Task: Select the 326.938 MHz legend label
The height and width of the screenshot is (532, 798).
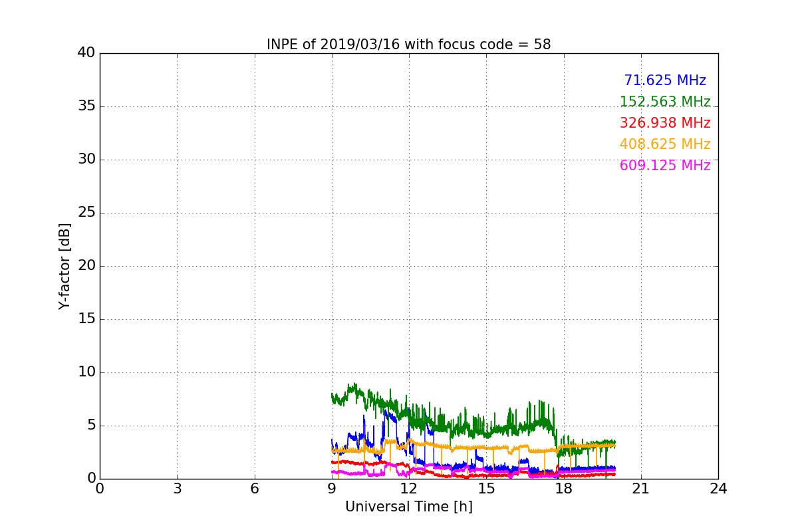Action: click(665, 123)
